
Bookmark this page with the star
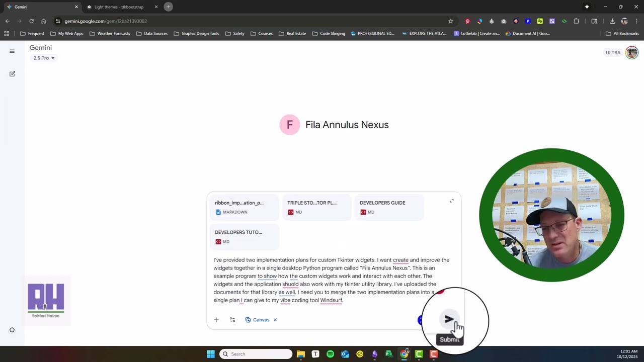451,21
